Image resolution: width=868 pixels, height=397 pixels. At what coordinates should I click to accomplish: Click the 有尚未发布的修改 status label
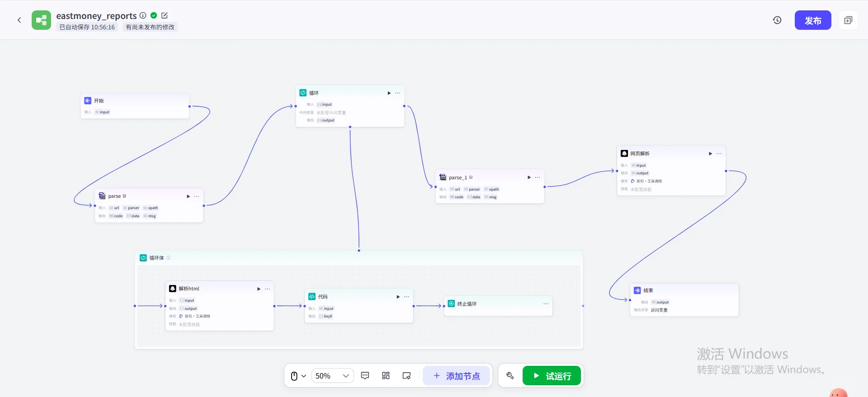tap(150, 27)
